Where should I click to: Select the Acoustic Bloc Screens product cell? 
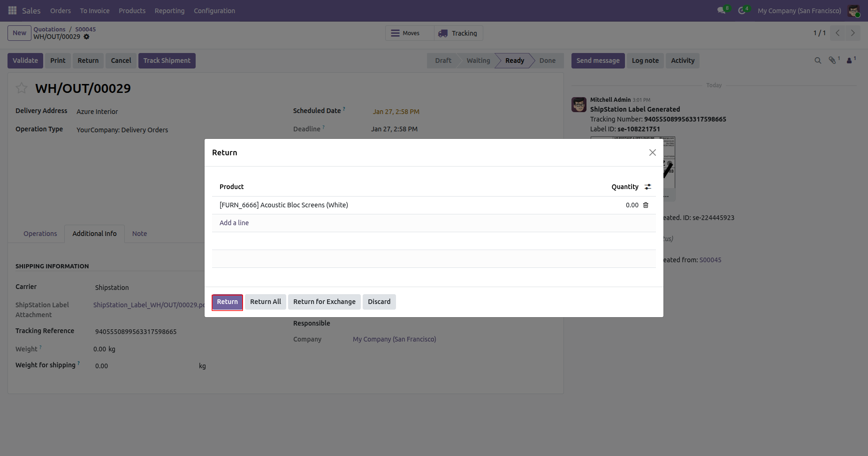(284, 205)
